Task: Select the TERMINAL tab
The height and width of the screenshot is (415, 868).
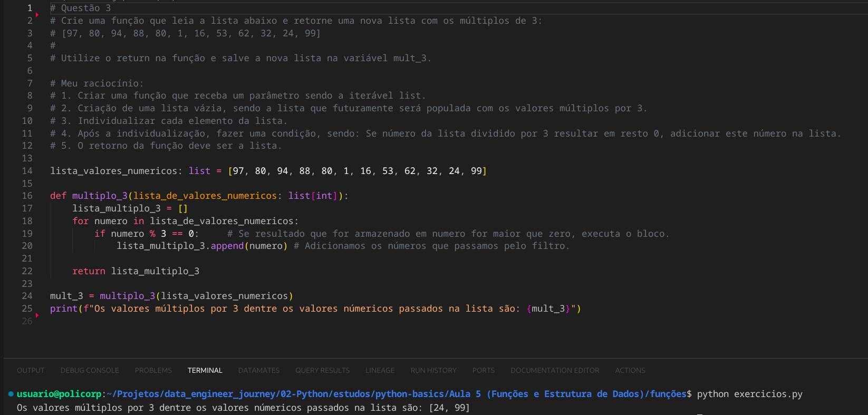Action: click(205, 370)
